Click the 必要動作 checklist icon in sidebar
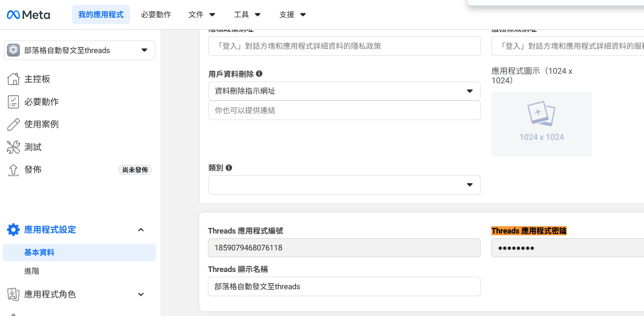The width and height of the screenshot is (644, 316). tap(13, 102)
